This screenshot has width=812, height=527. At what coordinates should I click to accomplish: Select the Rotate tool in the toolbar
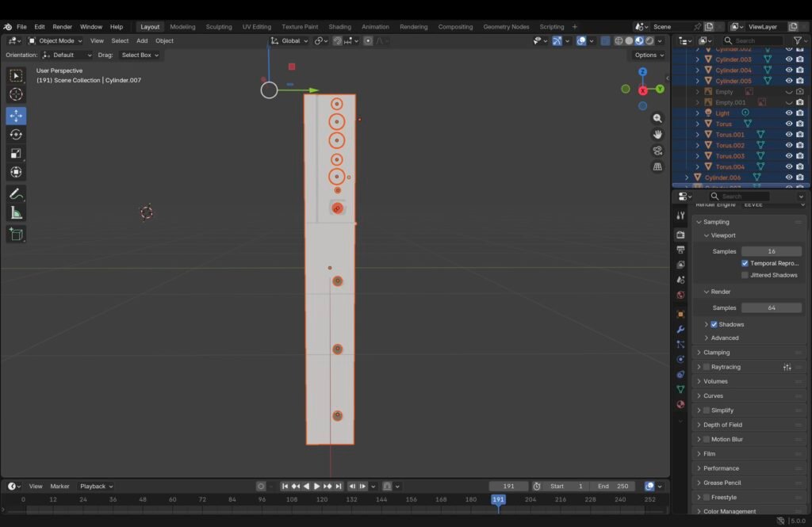[x=16, y=135]
